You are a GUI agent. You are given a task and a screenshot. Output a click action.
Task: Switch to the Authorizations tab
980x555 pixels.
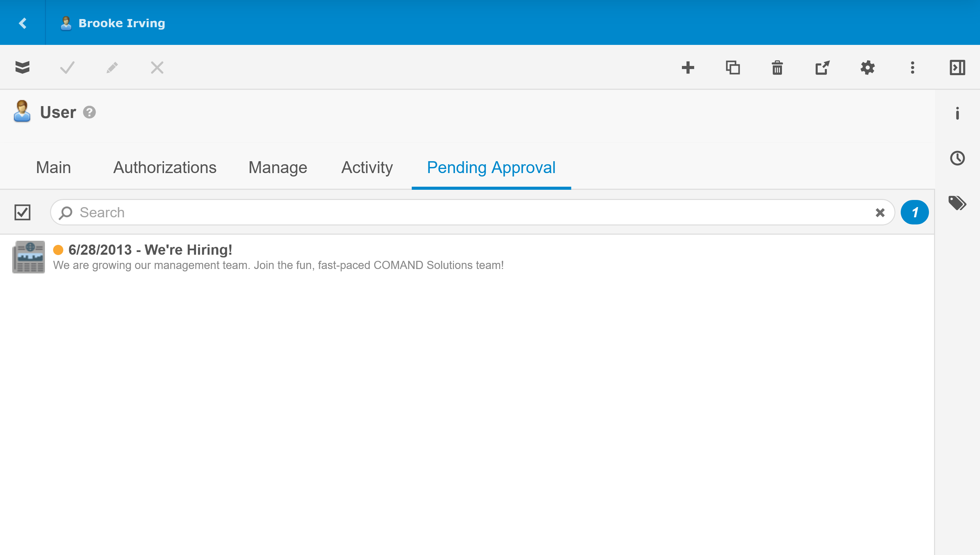[165, 168]
